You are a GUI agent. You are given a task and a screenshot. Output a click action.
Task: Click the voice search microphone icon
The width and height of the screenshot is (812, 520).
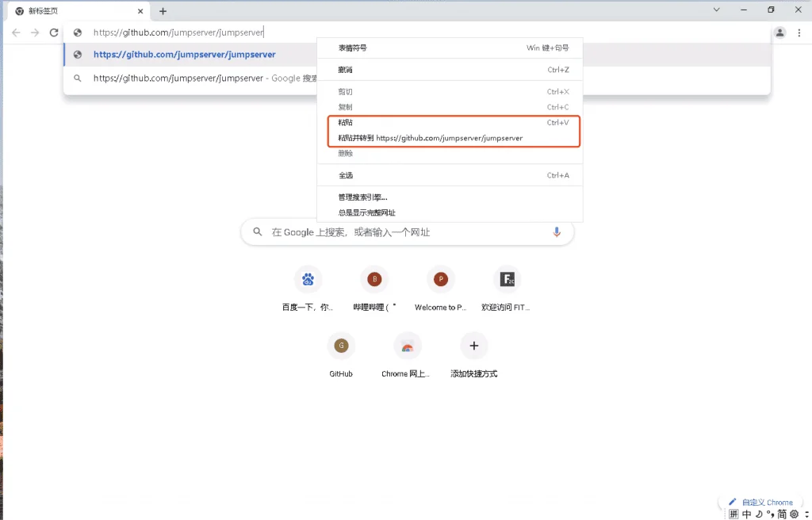(x=557, y=232)
